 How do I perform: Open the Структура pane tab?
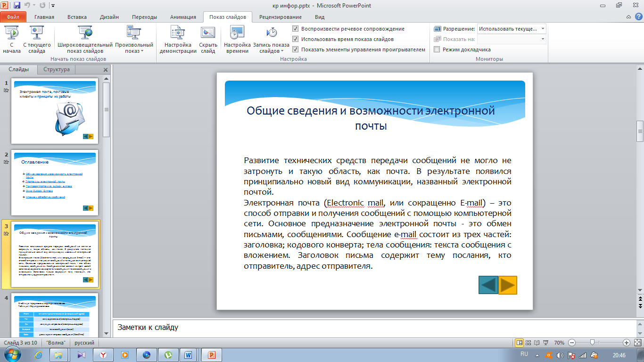(x=57, y=69)
